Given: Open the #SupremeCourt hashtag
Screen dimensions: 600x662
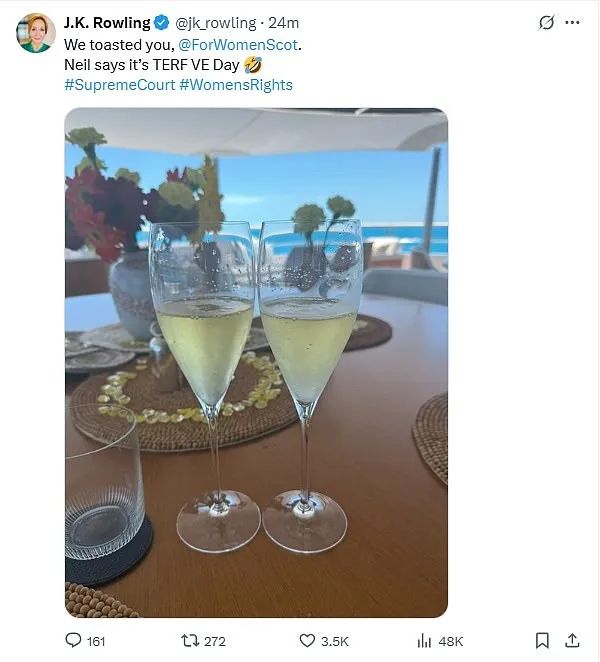Looking at the screenshot, I should coord(119,85).
